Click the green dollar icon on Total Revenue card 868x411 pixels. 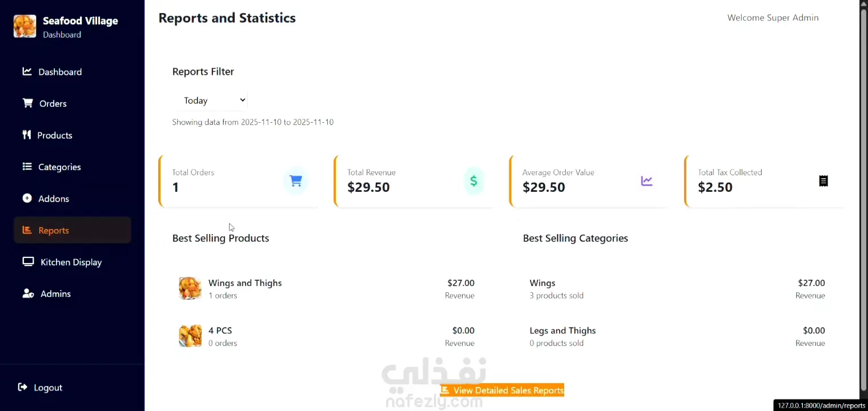tap(473, 181)
